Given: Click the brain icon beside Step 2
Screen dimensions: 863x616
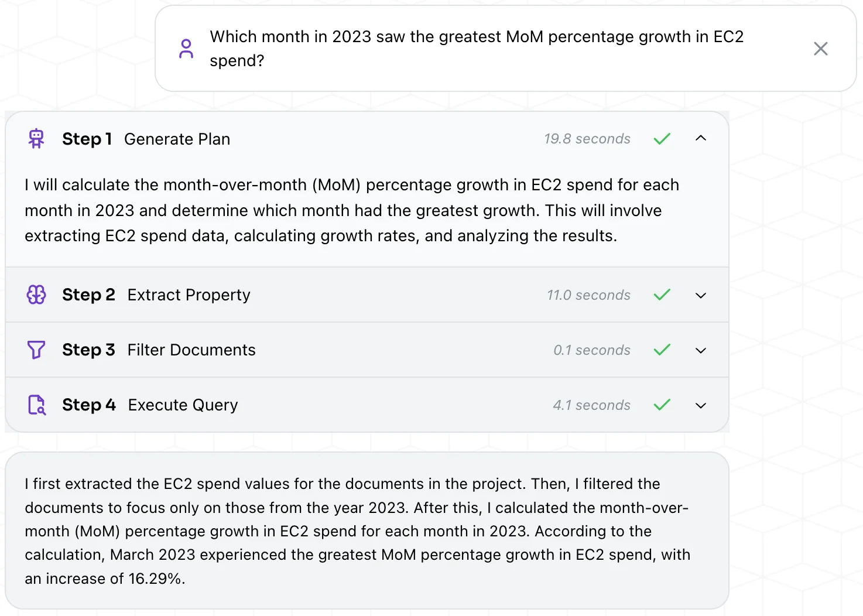Looking at the screenshot, I should tap(36, 295).
